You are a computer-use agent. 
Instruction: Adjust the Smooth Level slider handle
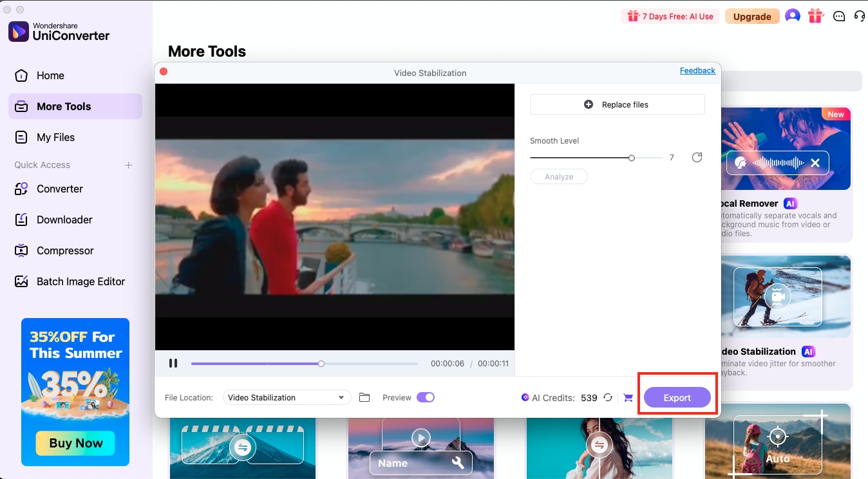pos(632,158)
